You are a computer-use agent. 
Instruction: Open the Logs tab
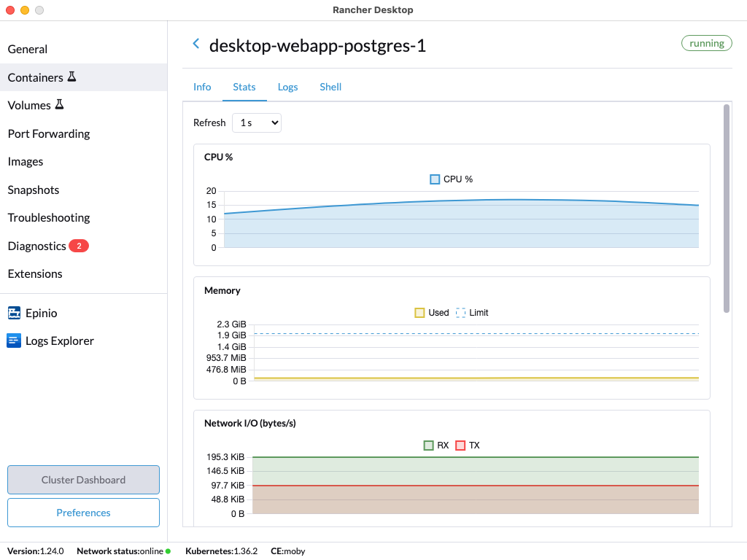[x=287, y=87]
